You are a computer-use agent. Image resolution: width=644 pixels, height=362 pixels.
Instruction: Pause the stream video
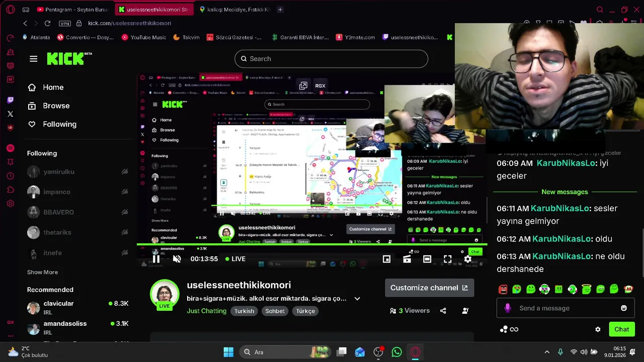[x=156, y=259]
